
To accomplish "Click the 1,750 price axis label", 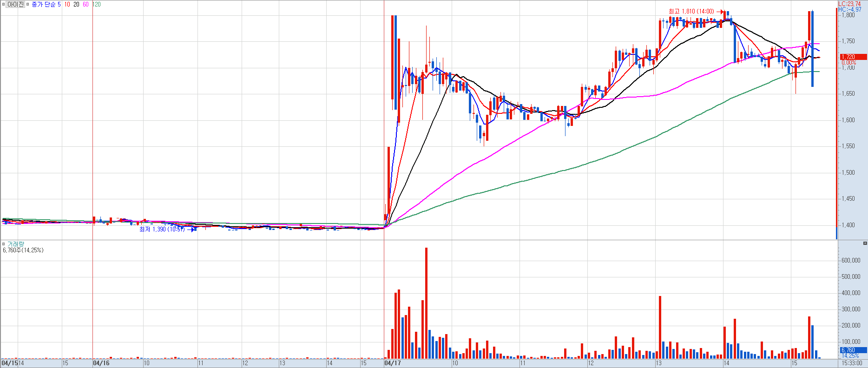I will 848,41.
